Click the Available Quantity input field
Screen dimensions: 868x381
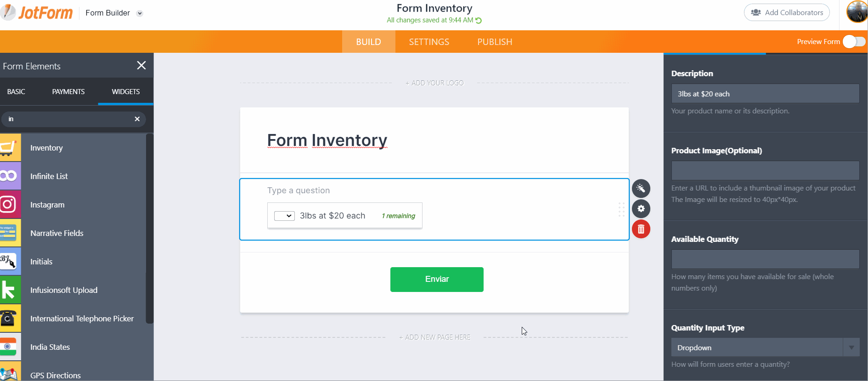[765, 258]
